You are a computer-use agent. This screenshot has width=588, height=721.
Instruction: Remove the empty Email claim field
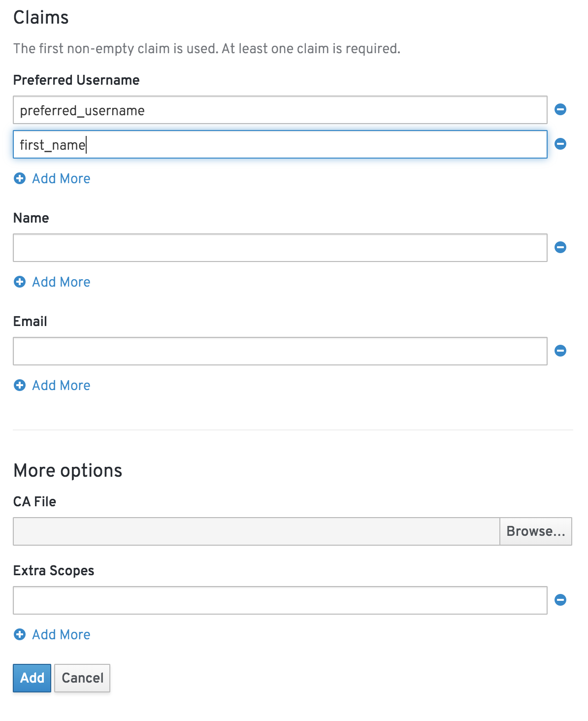click(560, 351)
